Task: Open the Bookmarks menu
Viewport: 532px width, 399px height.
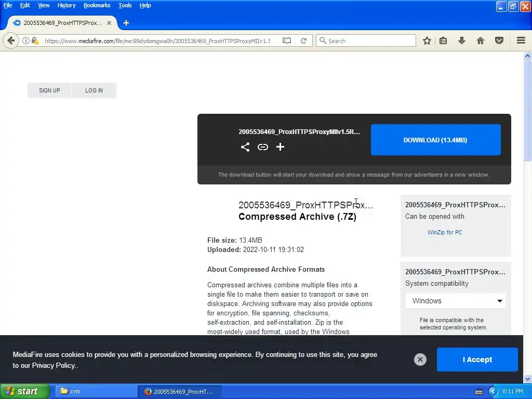Action: tap(97, 5)
